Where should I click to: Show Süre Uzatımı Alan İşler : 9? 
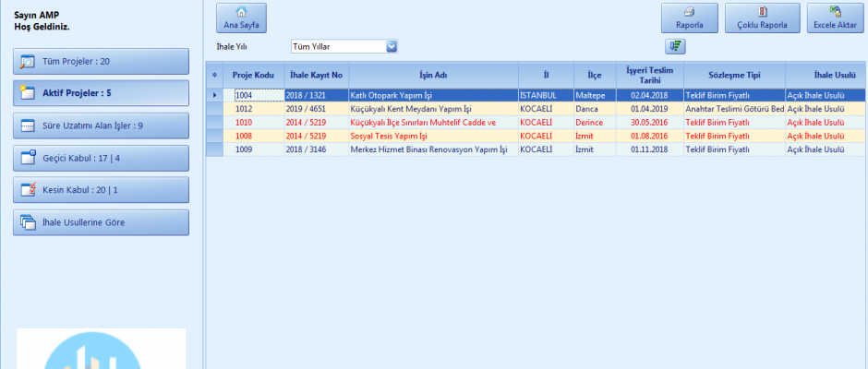click(102, 125)
